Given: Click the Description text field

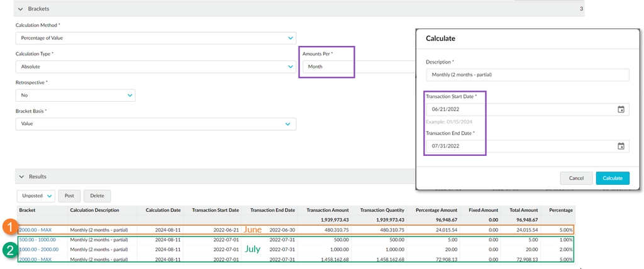Looking at the screenshot, I should point(527,75).
